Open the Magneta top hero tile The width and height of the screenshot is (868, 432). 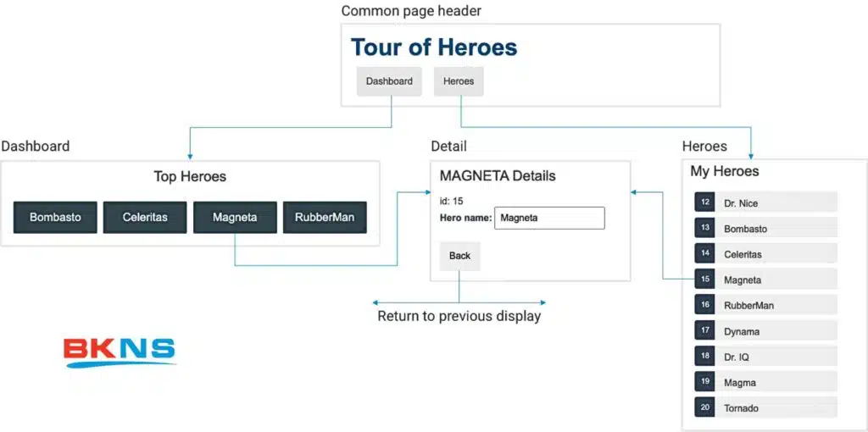click(235, 218)
